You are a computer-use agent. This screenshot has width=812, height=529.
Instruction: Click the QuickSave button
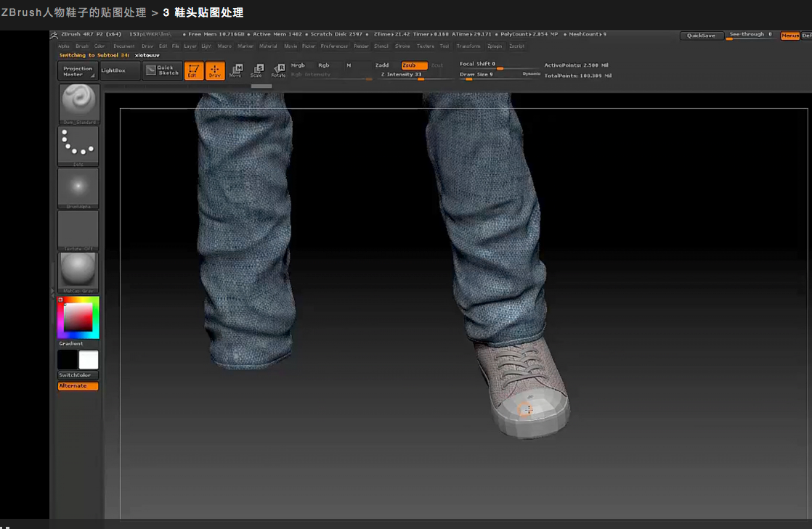click(701, 36)
